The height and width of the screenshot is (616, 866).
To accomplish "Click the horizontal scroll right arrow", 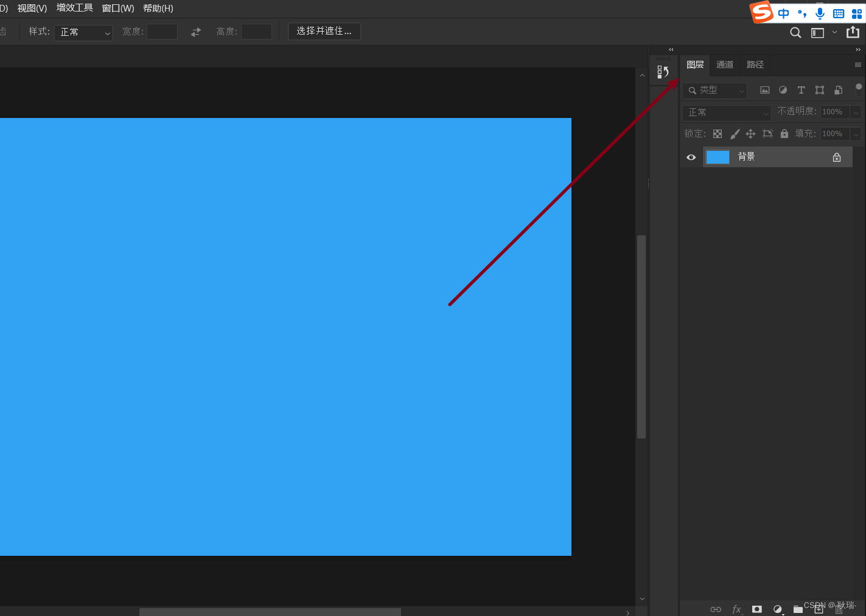I will (x=628, y=612).
